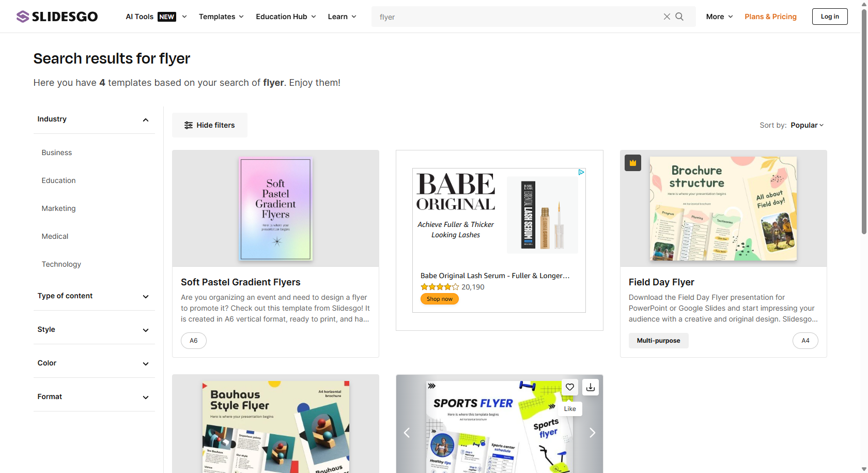Viewport: 868px width, 473px height.
Task: Like the Sports Flyer template with the heart icon
Action: coord(570,387)
